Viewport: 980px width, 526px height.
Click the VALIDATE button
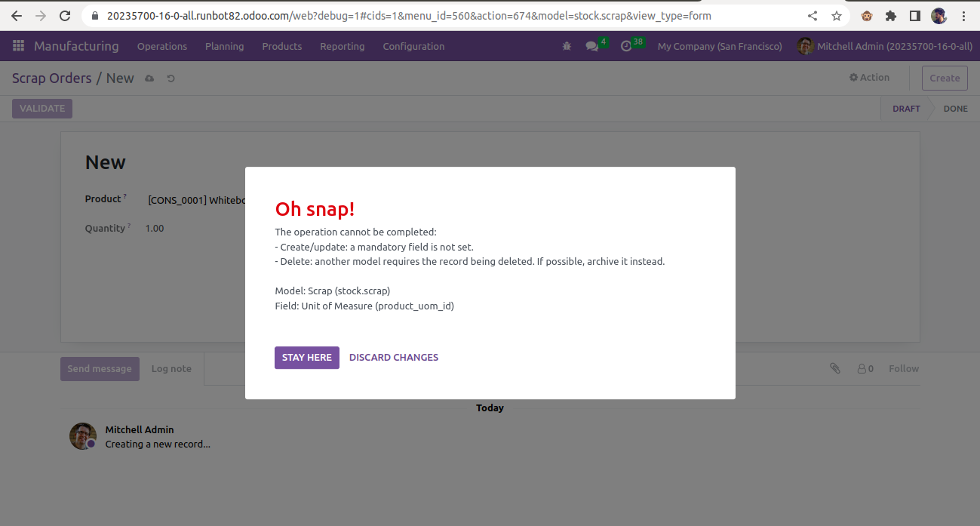[x=42, y=109]
